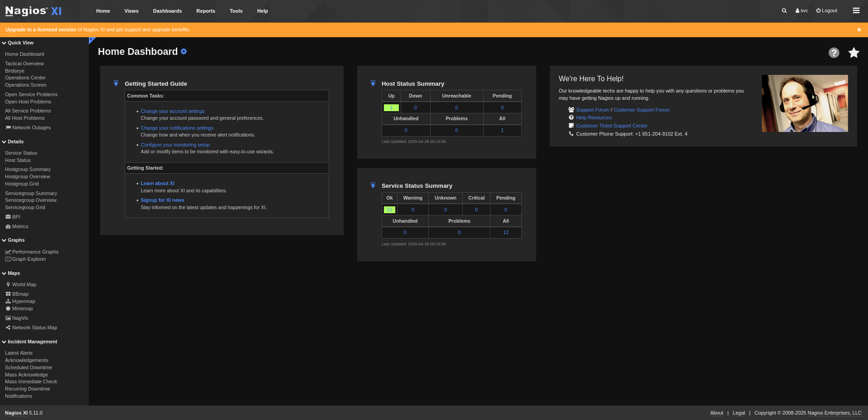Collapse the Maps sidebar section

[x=11, y=273]
